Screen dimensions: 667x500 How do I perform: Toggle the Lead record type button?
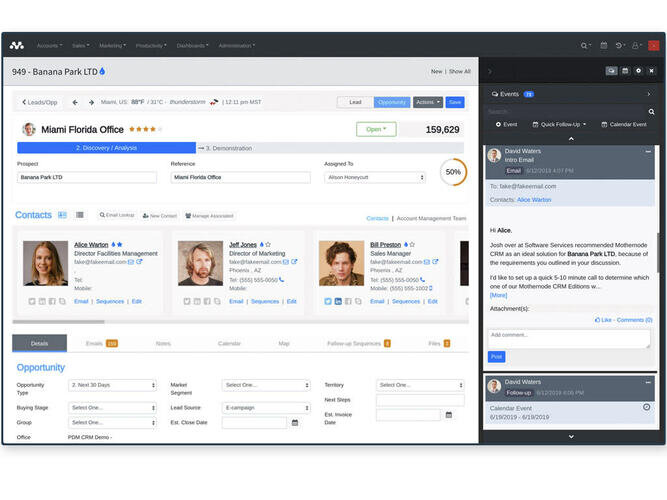click(355, 102)
